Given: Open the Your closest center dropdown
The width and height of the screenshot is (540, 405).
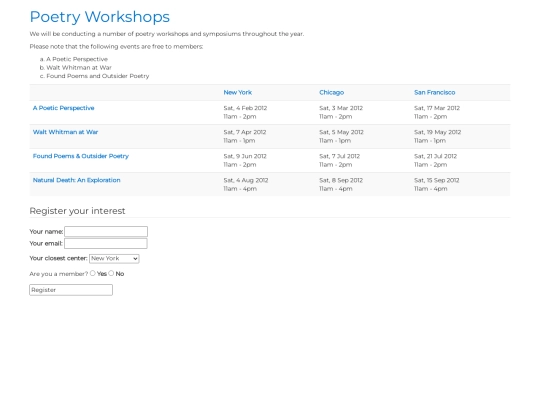Looking at the screenshot, I should pyautogui.click(x=114, y=259).
